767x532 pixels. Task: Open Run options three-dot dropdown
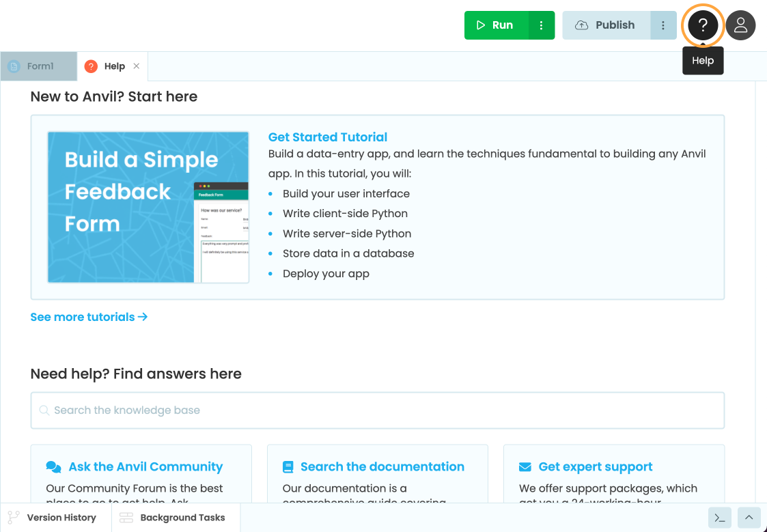(542, 25)
